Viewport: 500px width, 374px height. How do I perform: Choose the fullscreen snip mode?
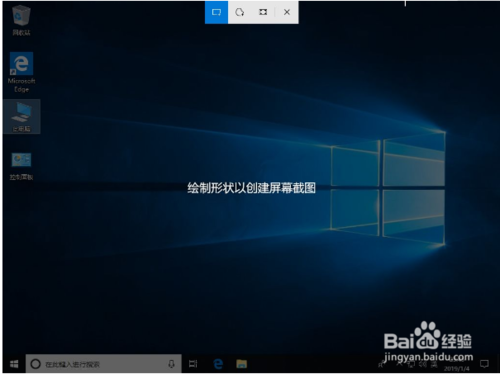pos(263,12)
